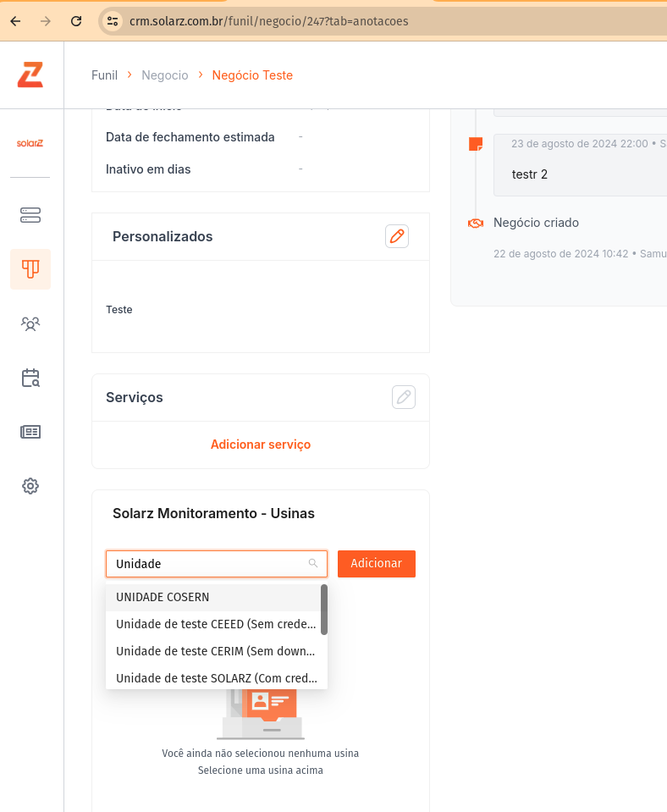Open the calendar search sidebar icon
The width and height of the screenshot is (667, 812).
[x=30, y=378]
